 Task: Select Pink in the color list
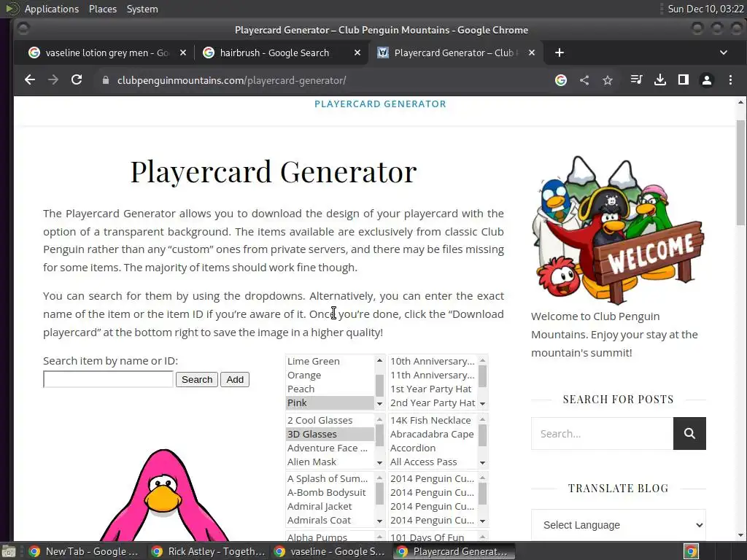click(x=330, y=402)
